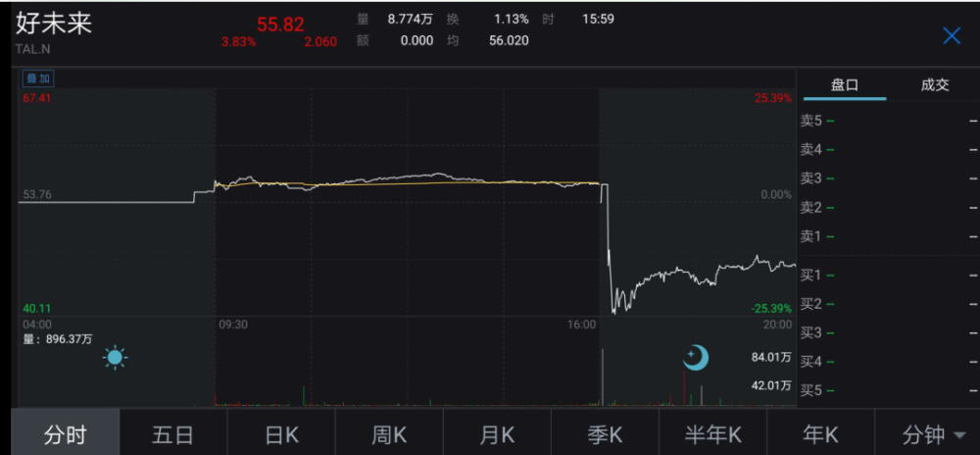Switch to the 成交 tab
This screenshot has height=455, width=980.
coord(934,85)
